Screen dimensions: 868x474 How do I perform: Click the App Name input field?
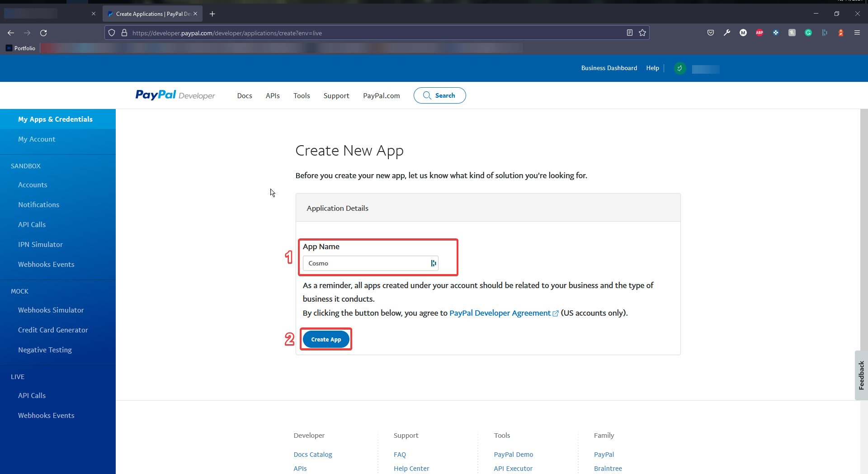point(370,263)
